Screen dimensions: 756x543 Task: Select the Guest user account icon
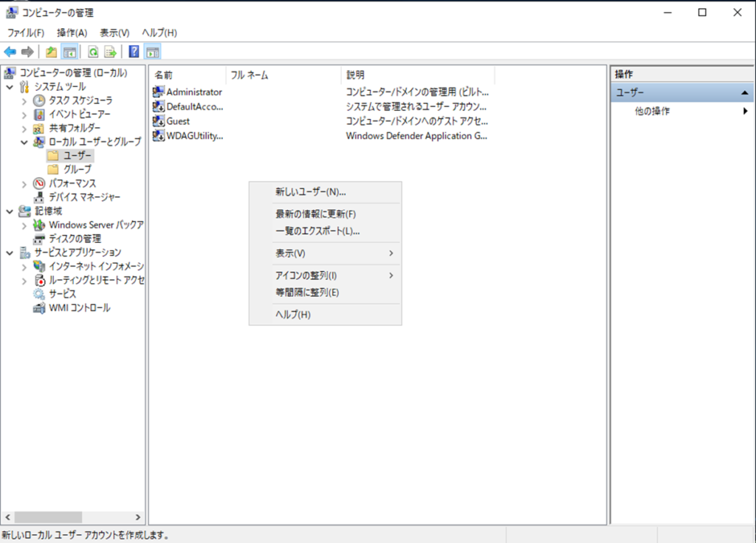[x=159, y=121]
